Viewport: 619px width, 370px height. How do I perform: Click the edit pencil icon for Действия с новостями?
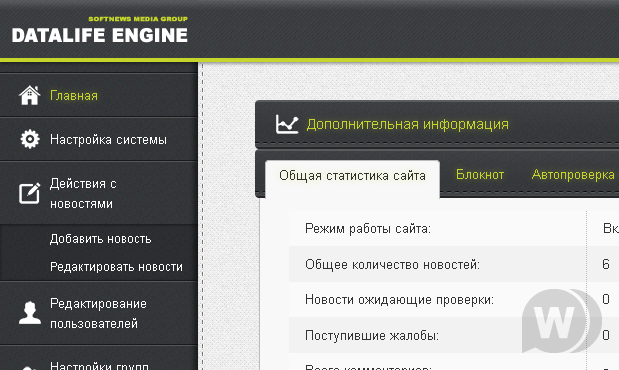(x=30, y=193)
